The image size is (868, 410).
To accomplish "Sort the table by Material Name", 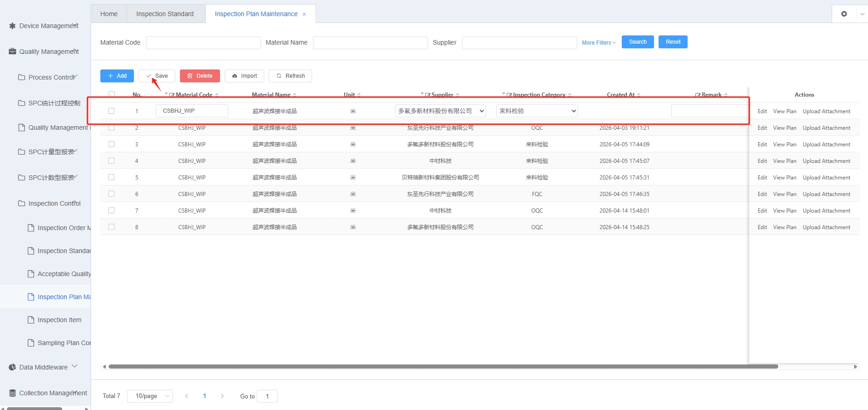I will (295, 95).
